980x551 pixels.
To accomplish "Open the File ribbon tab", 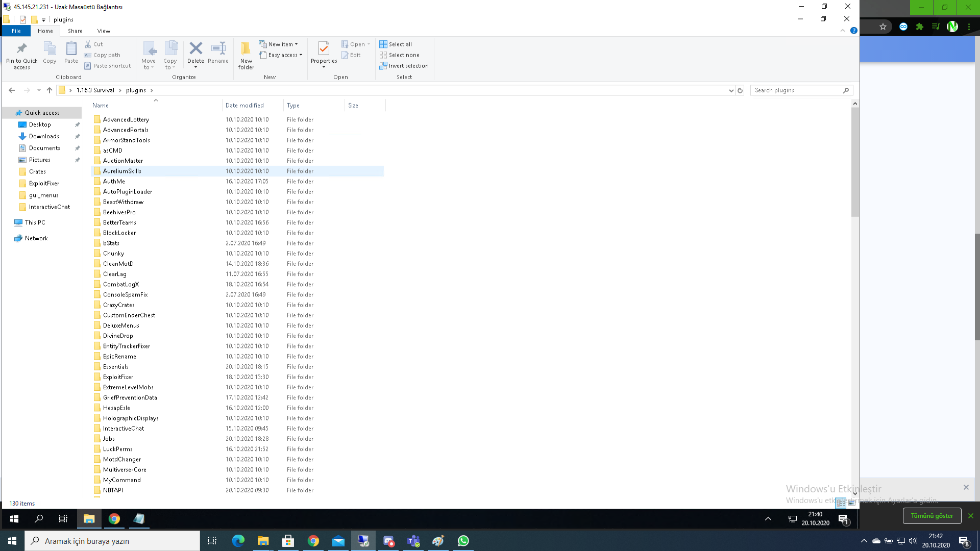I will pyautogui.click(x=16, y=31).
